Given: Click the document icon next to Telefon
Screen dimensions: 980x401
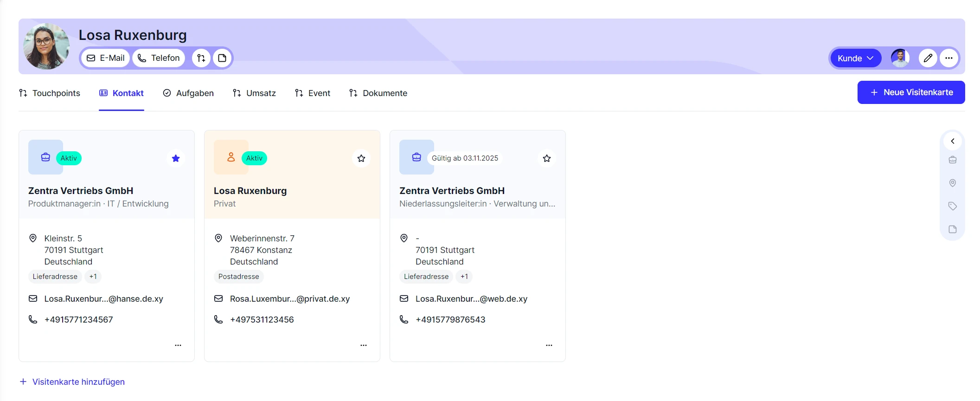Looking at the screenshot, I should tap(222, 58).
